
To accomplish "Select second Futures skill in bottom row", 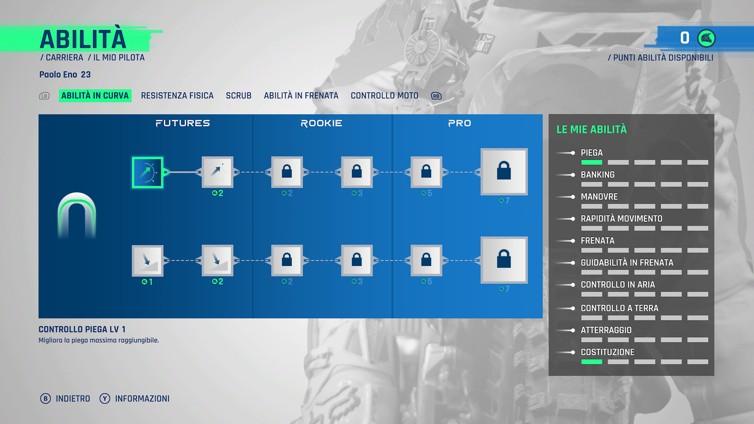I will (x=217, y=261).
